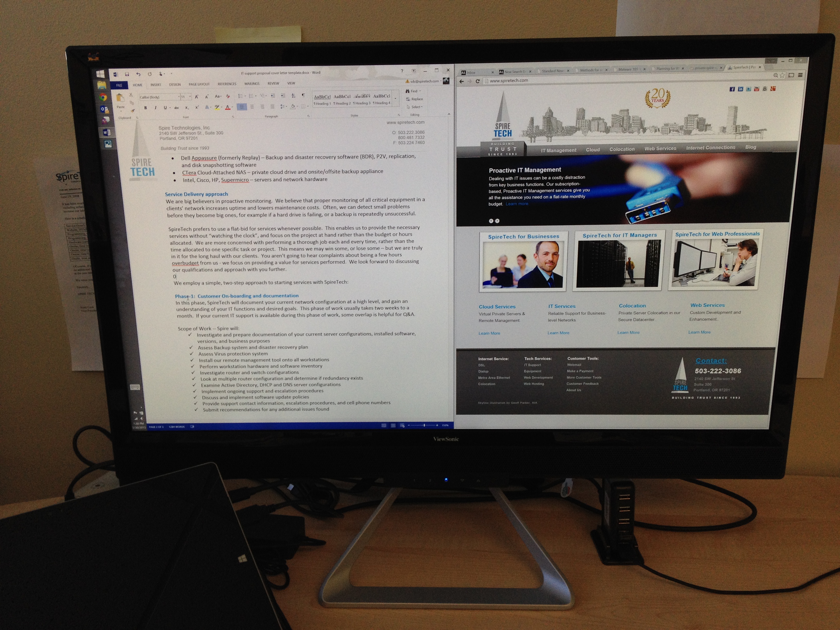
Task: Open the FILE backstage tab
Action: tap(119, 85)
